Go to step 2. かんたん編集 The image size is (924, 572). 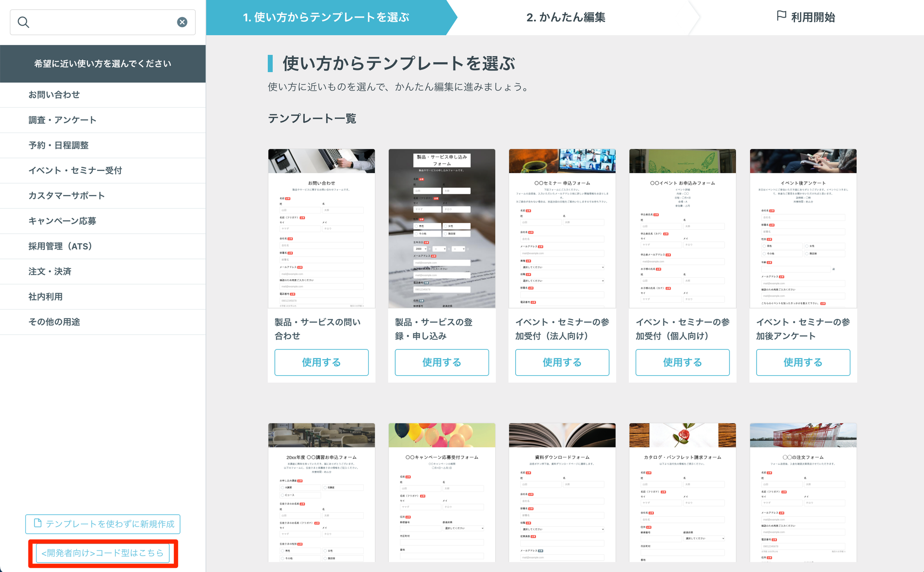click(566, 17)
